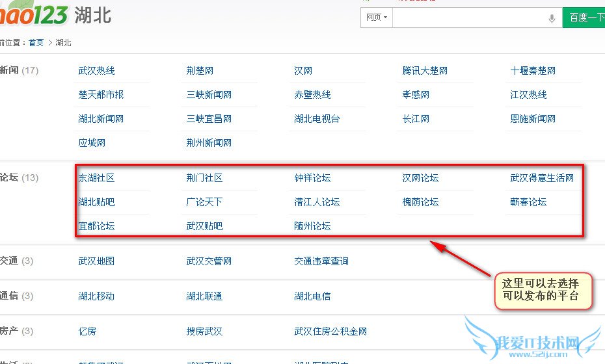
Task: Click the hao123 logo
Action: point(33,13)
